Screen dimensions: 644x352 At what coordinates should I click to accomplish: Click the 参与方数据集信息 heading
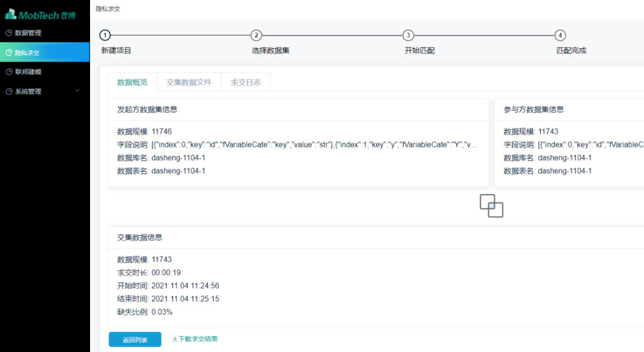(x=534, y=110)
